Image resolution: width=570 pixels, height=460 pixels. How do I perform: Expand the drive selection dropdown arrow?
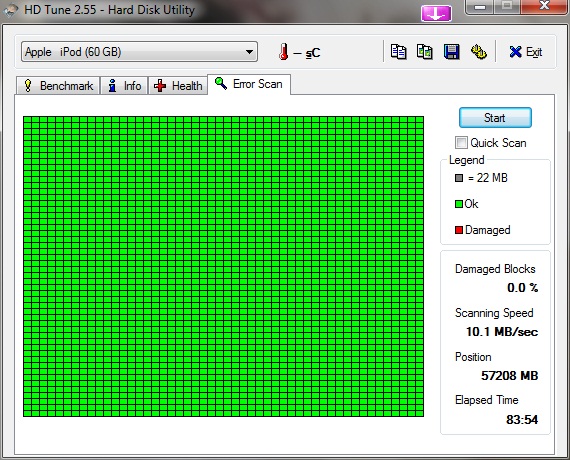click(249, 52)
